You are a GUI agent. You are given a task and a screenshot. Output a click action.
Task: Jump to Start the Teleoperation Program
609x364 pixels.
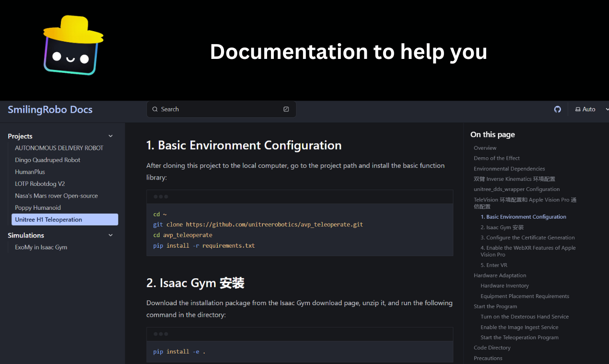[519, 337]
